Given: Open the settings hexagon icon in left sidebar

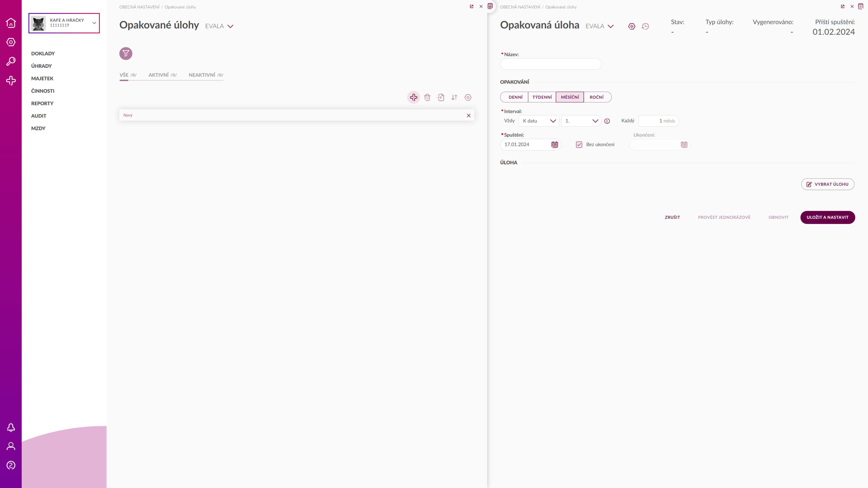Looking at the screenshot, I should pos(11,42).
